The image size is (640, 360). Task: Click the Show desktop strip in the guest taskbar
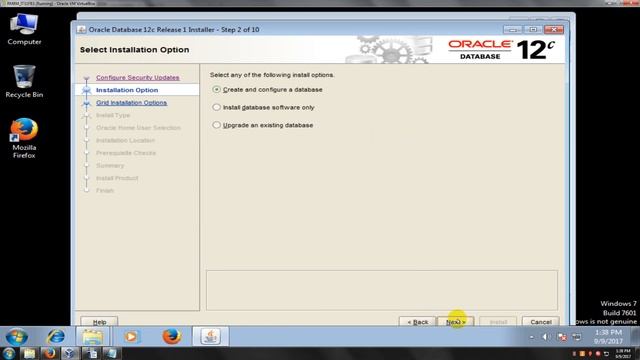[635, 337]
